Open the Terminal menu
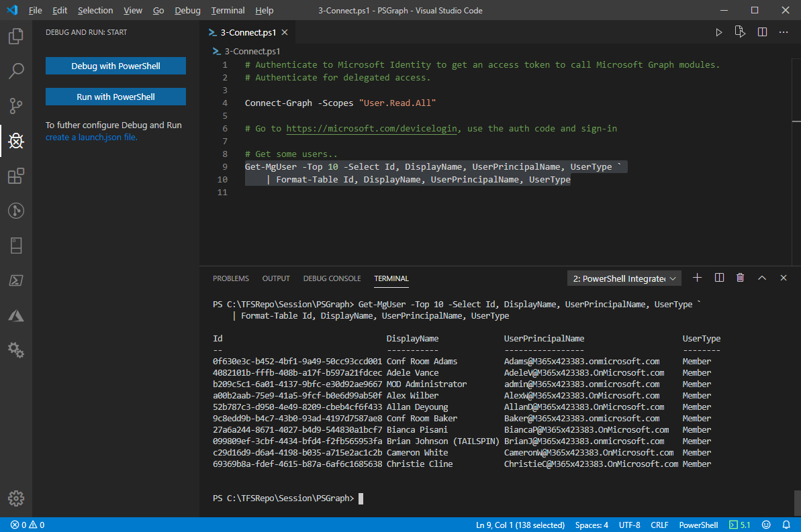This screenshot has width=801, height=532. pos(228,10)
